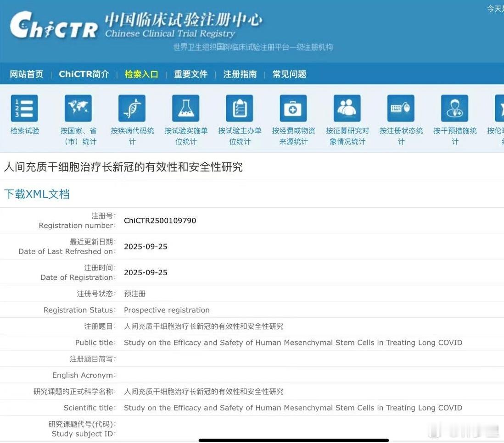Click the 研究课题的正式科学名称 Chinese value

click(203, 392)
